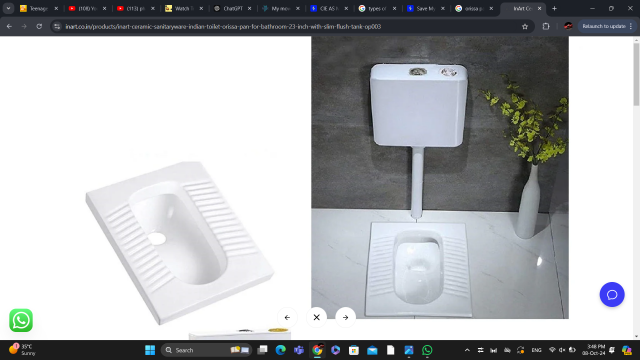640x360 pixels.
Task: Reload the page
Action: 39,27
